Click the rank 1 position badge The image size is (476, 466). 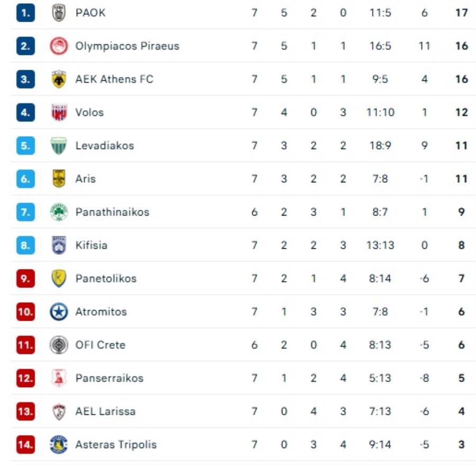[x=25, y=13]
